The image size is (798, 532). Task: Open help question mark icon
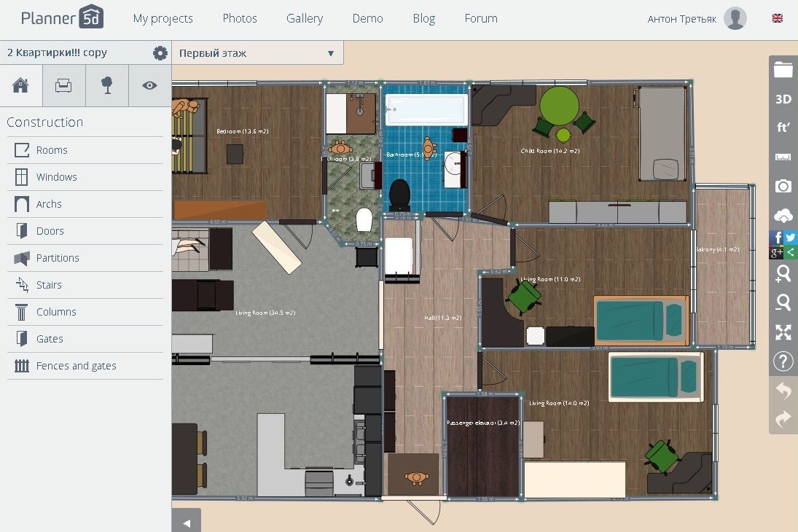click(x=783, y=361)
